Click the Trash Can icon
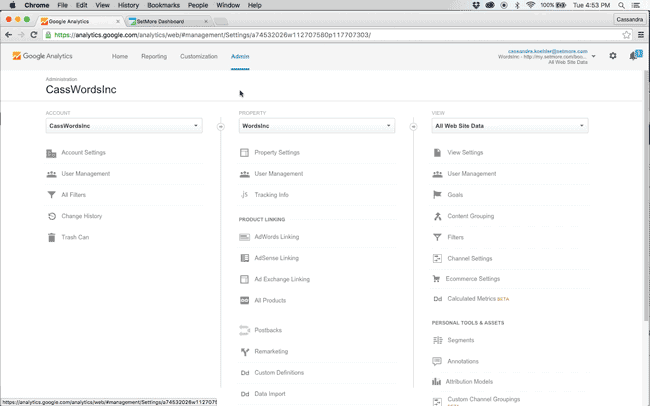650x406 pixels. coord(51,237)
